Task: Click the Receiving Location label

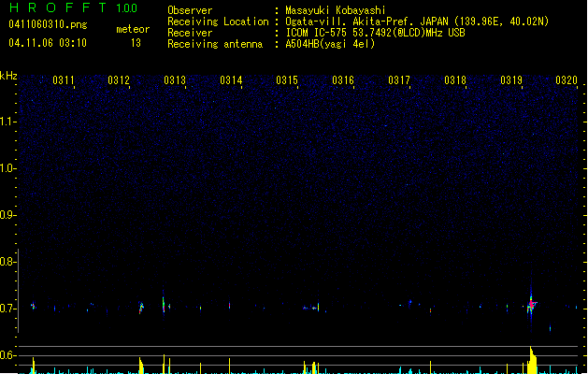Action: 218,22
